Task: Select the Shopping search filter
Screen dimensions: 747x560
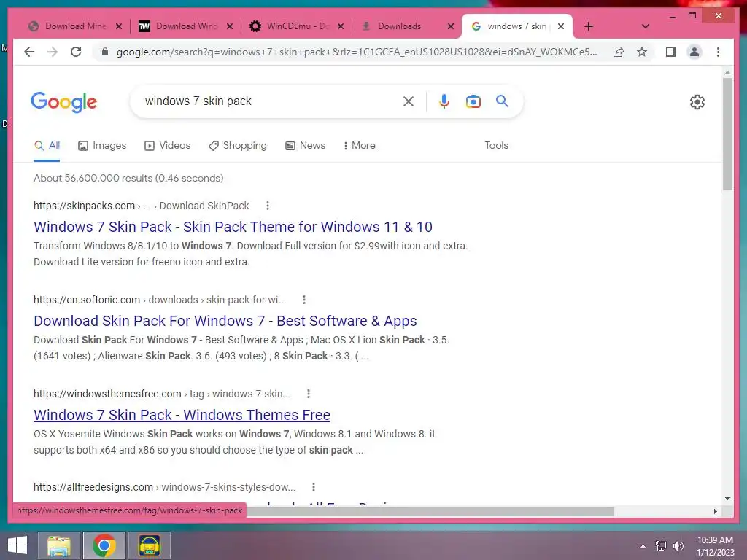Action: [x=238, y=145]
